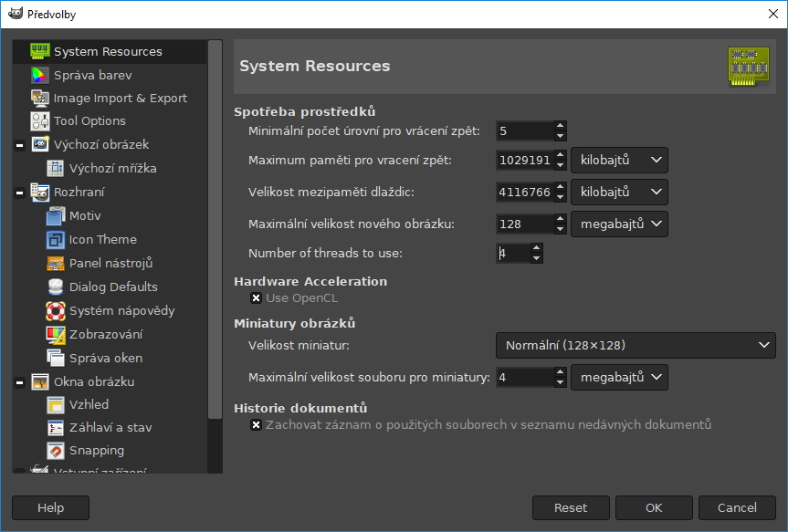This screenshot has width=788, height=532.
Task: Click the sidebar vertical scrollbar
Action: point(215,228)
